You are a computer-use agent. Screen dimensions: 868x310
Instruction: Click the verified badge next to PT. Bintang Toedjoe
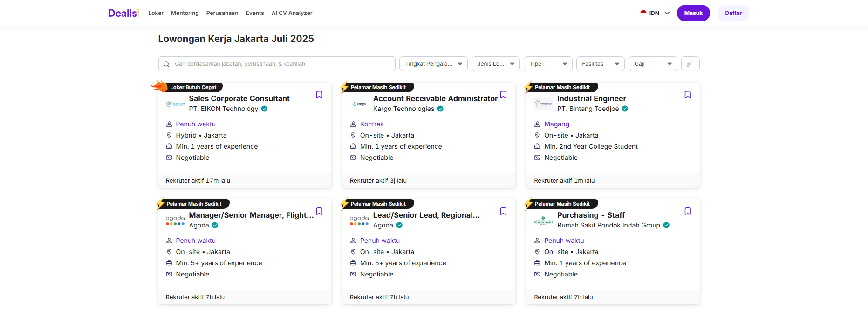coord(625,109)
